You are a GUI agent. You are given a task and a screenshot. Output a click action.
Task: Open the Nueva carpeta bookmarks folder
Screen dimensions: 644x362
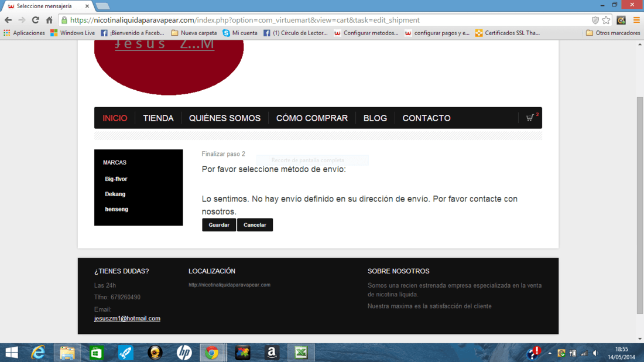pos(194,33)
